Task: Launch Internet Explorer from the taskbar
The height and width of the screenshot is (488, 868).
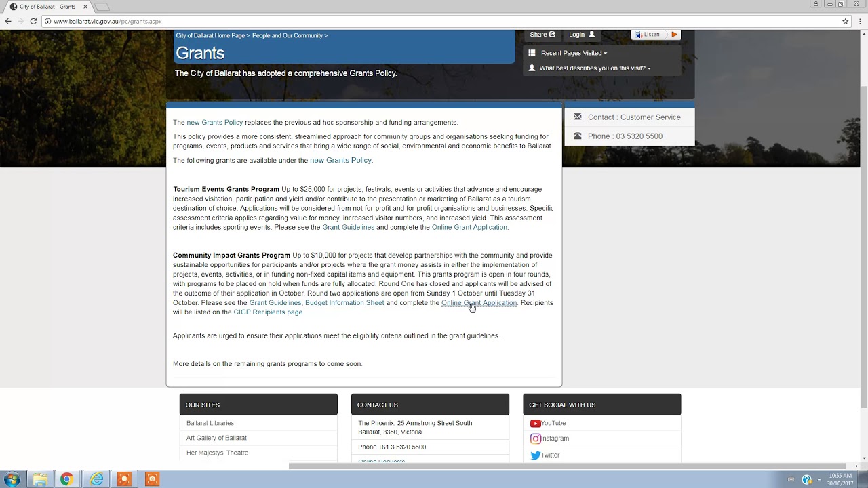Action: click(x=97, y=479)
